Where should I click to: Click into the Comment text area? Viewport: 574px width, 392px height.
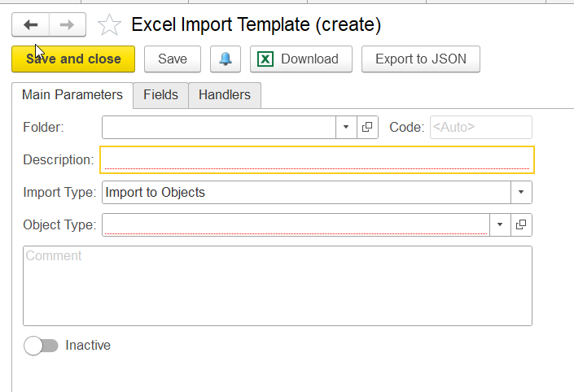coord(278,286)
